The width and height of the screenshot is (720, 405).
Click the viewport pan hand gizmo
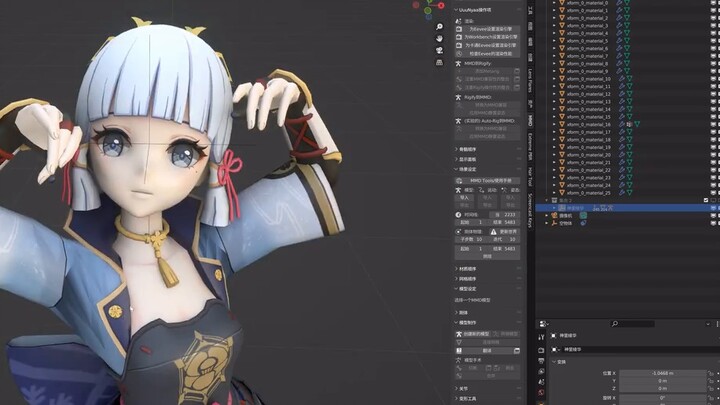[x=439, y=39]
